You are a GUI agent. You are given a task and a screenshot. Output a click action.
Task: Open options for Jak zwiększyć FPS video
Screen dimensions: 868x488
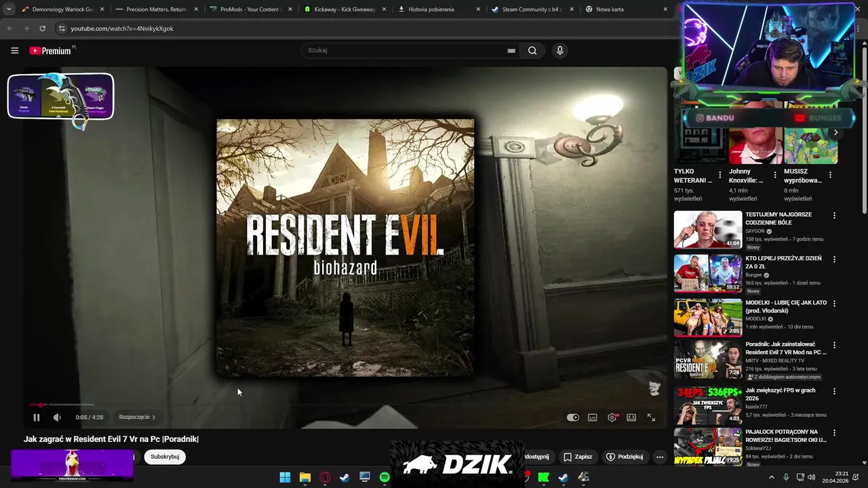pos(834,391)
